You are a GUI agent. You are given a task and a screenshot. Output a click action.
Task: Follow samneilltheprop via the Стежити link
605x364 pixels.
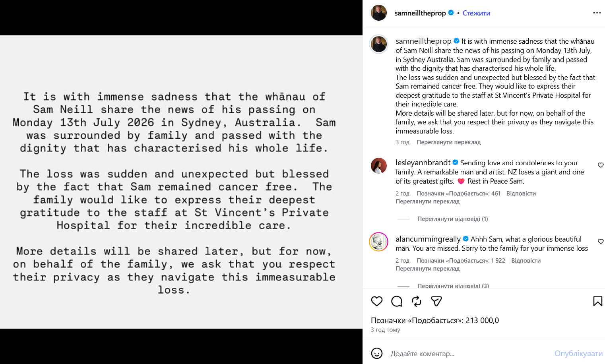pos(476,13)
